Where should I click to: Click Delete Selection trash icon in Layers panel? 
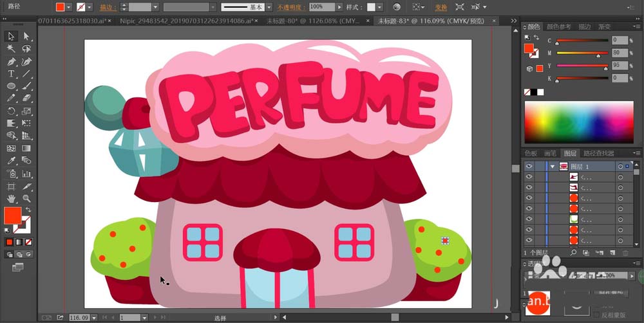625,253
